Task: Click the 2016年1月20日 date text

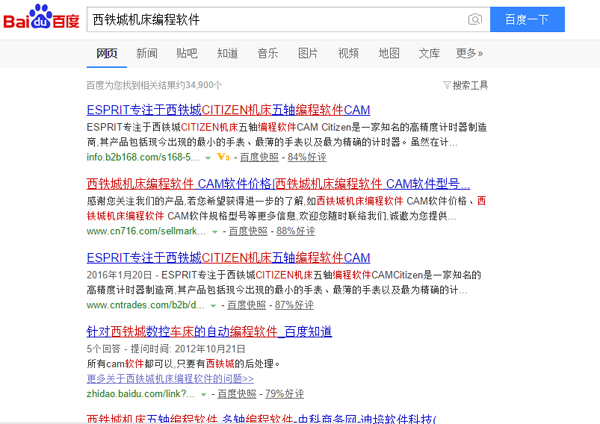Action: pyautogui.click(x=119, y=275)
